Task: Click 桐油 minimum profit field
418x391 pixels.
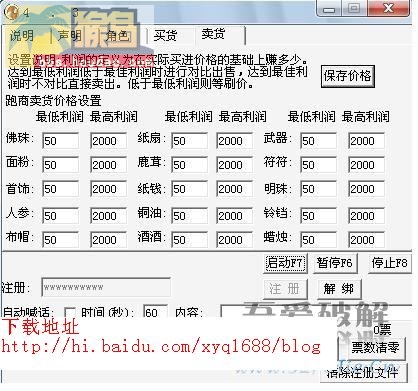Action: (x=189, y=216)
